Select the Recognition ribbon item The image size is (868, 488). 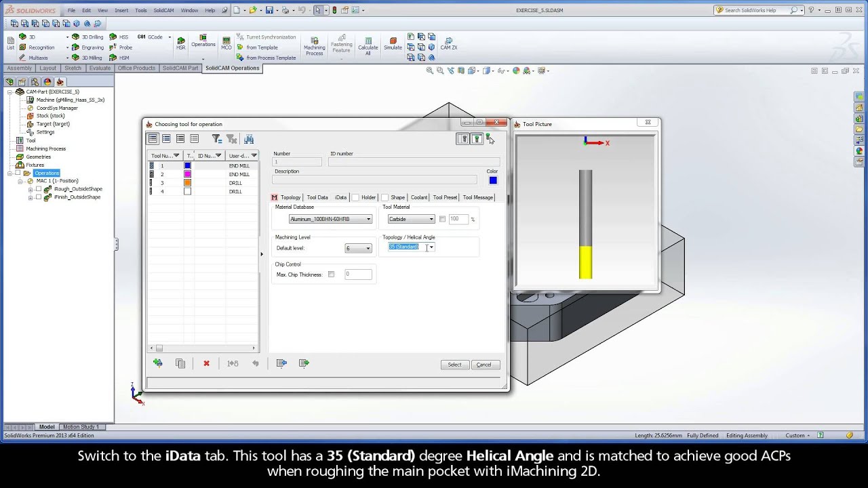coord(37,47)
